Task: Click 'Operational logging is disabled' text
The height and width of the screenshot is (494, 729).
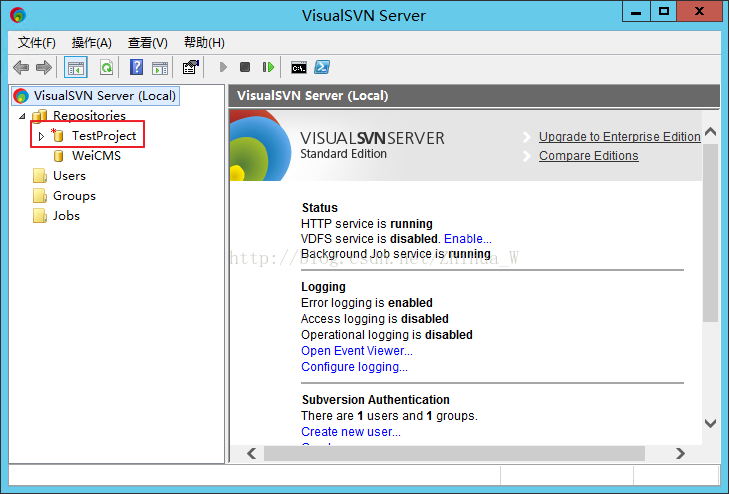Action: [x=387, y=335]
